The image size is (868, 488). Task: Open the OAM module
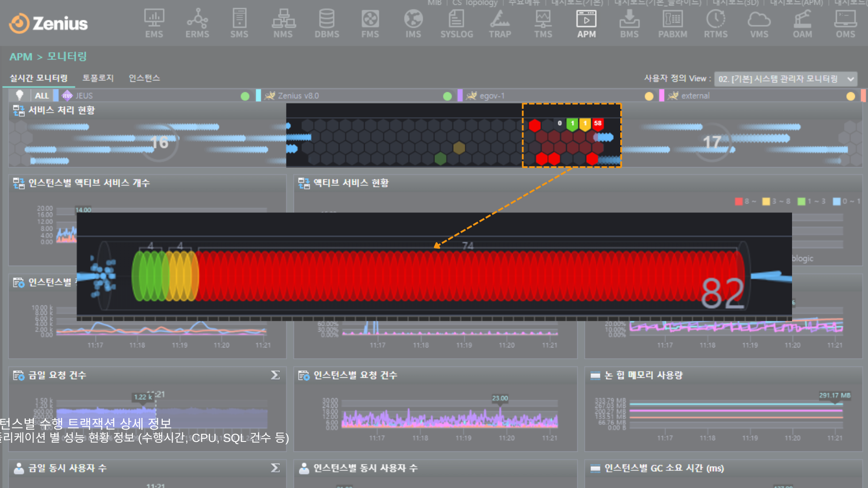802,23
